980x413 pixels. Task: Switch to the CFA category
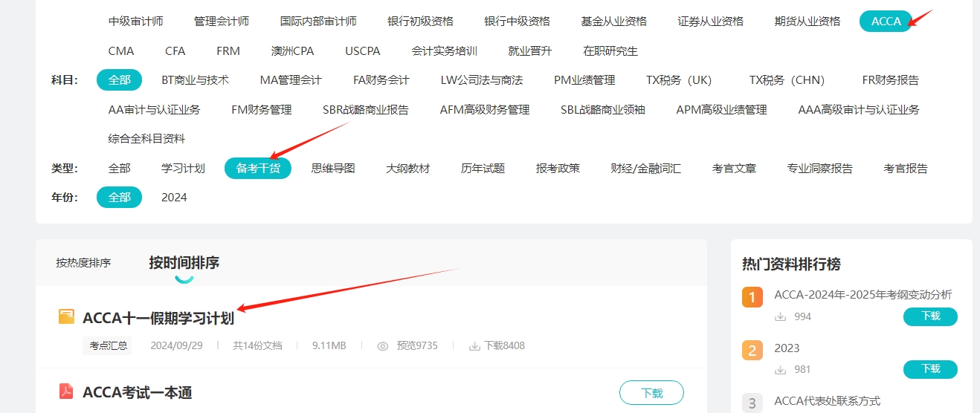(175, 51)
